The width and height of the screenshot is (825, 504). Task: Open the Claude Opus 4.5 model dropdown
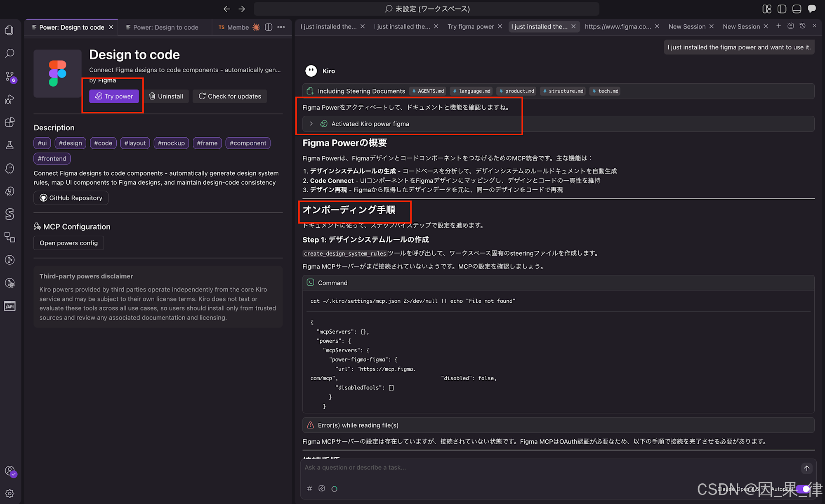pos(738,489)
